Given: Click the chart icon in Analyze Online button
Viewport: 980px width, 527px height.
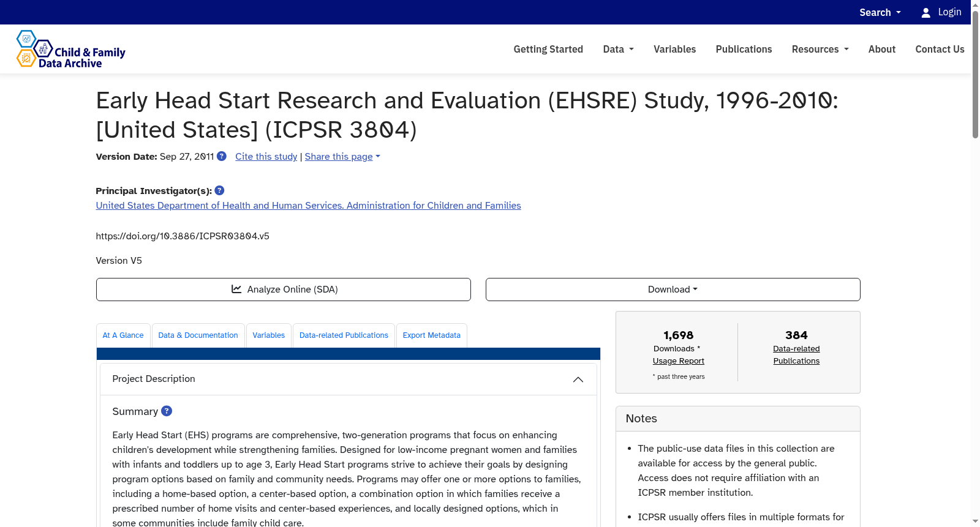Looking at the screenshot, I should 236,289.
